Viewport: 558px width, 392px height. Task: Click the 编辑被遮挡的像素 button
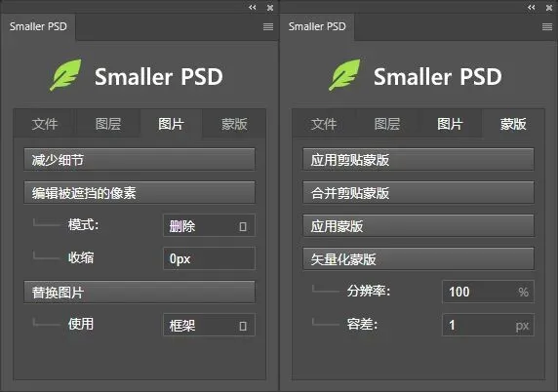[139, 193]
